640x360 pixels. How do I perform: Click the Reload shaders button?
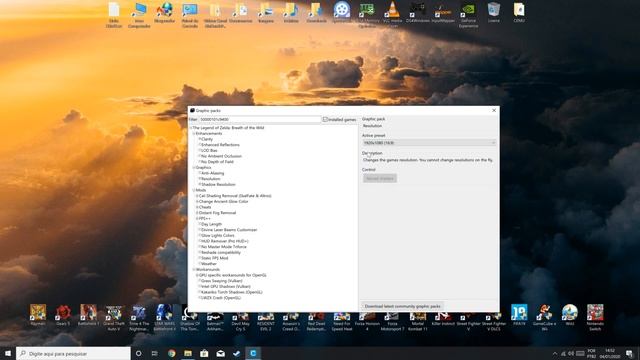(x=380, y=178)
